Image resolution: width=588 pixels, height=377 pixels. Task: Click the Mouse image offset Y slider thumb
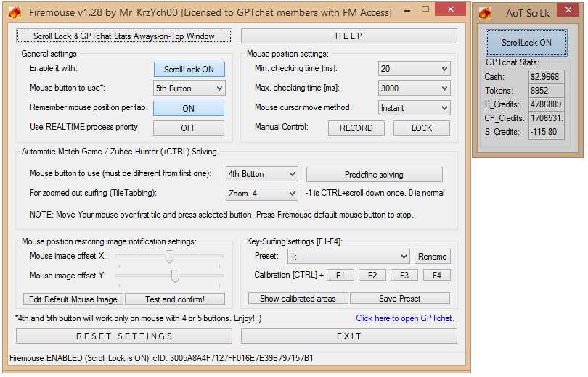(x=175, y=276)
